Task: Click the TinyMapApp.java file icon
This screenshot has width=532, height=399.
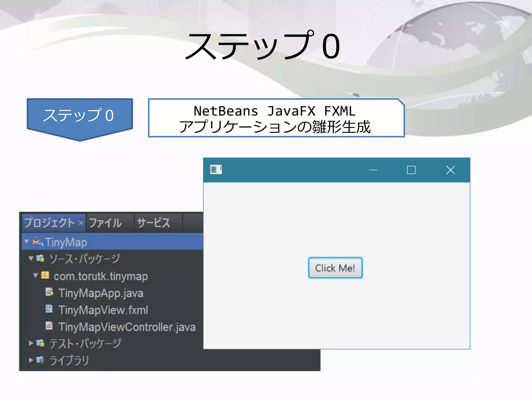Action: [50, 292]
